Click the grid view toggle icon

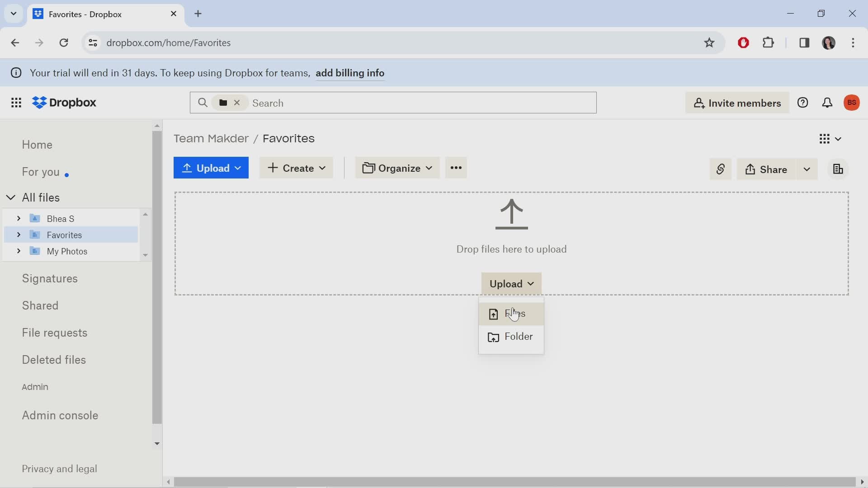pyautogui.click(x=825, y=139)
